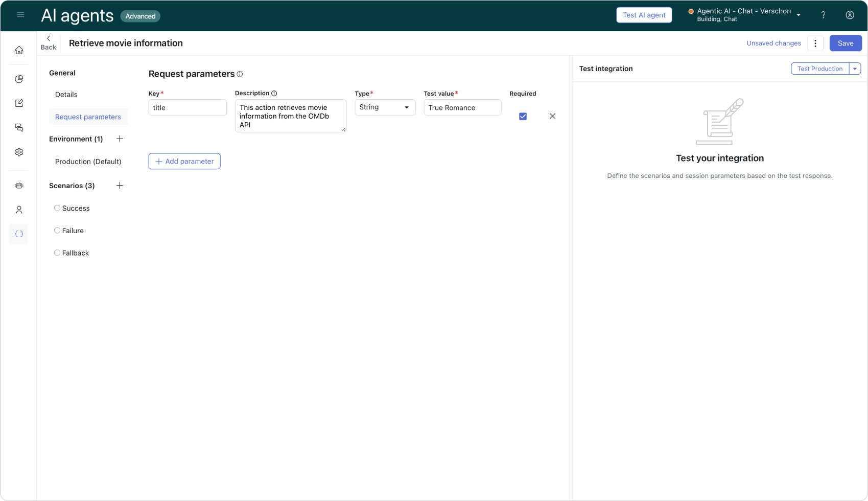Open Details section in left menu
This screenshot has height=501, width=868.
click(66, 95)
